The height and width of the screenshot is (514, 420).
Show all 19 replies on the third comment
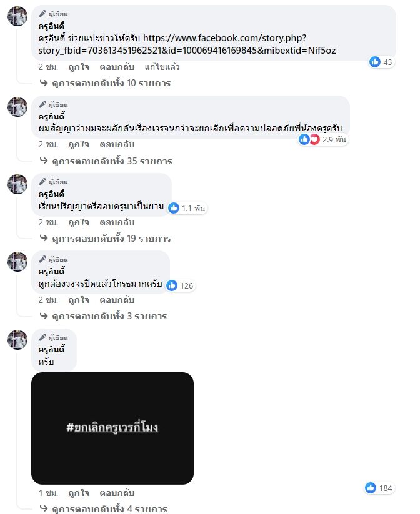coord(105,239)
